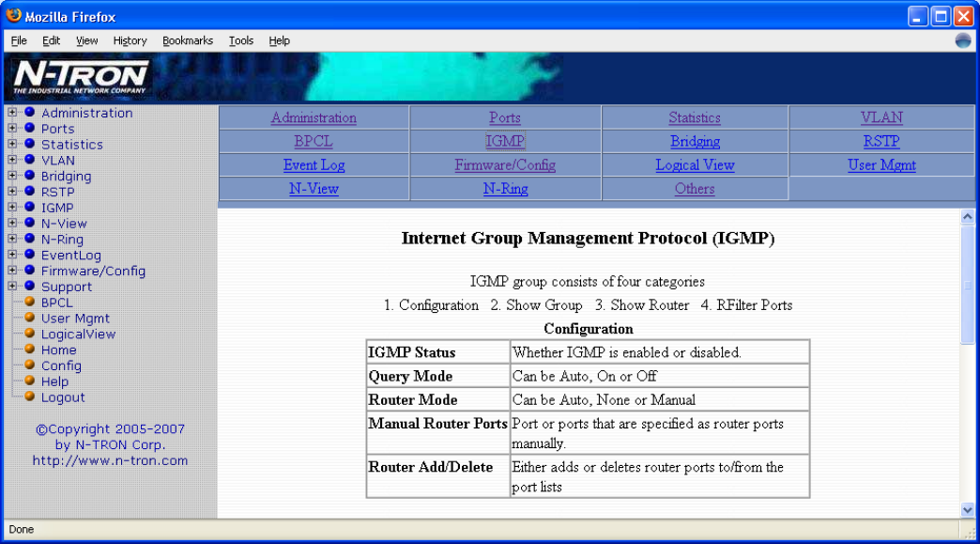Expand the Firmware/Config tree node
The image size is (980, 544).
[12, 271]
